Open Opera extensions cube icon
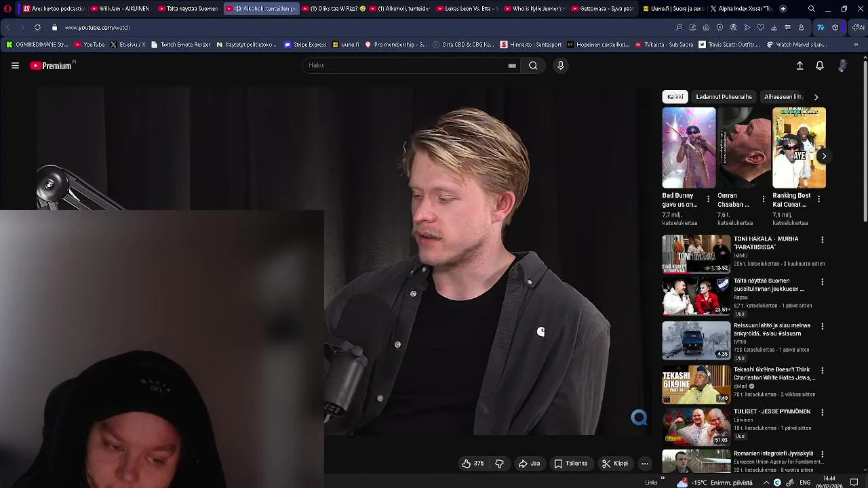 click(x=835, y=28)
